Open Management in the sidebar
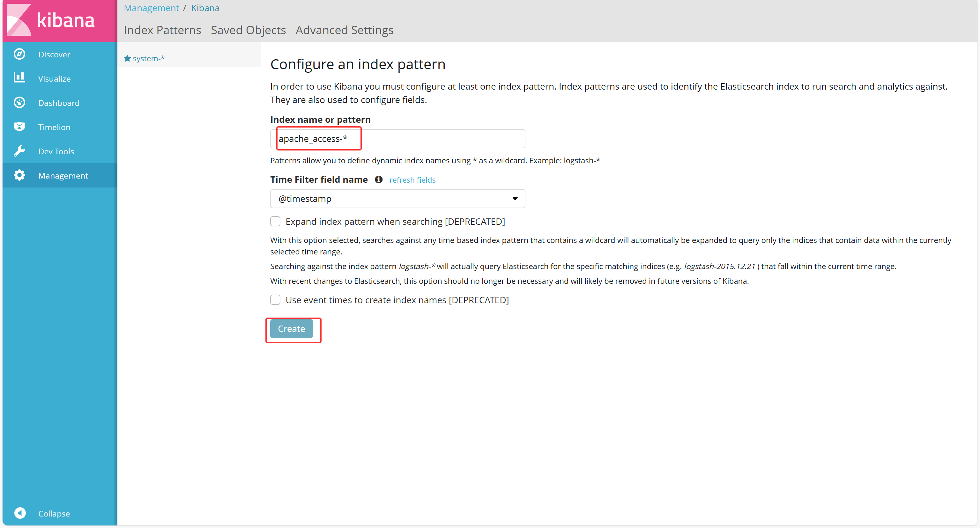 coord(60,176)
